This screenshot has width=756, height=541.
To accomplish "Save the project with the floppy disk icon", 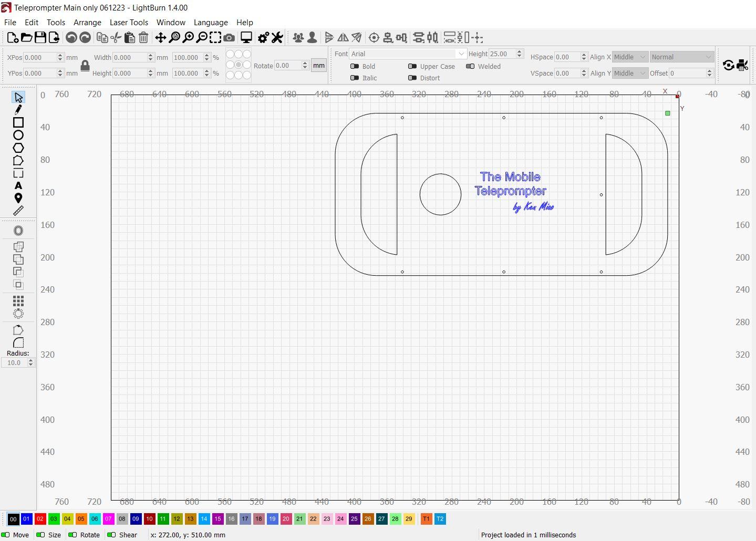I will (x=40, y=37).
